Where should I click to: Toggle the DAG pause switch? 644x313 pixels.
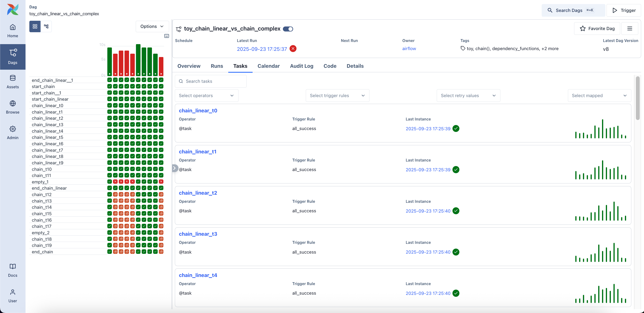click(x=288, y=29)
